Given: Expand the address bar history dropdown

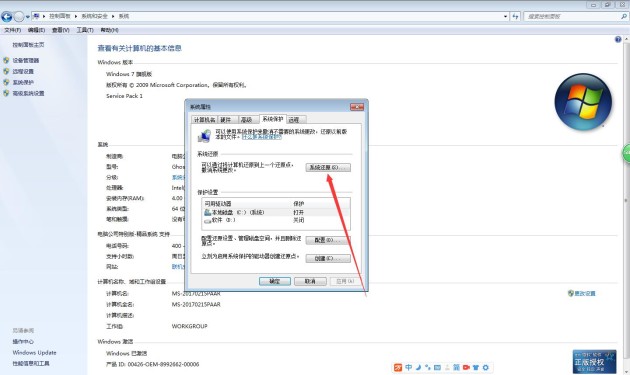Looking at the screenshot, I should [505, 16].
